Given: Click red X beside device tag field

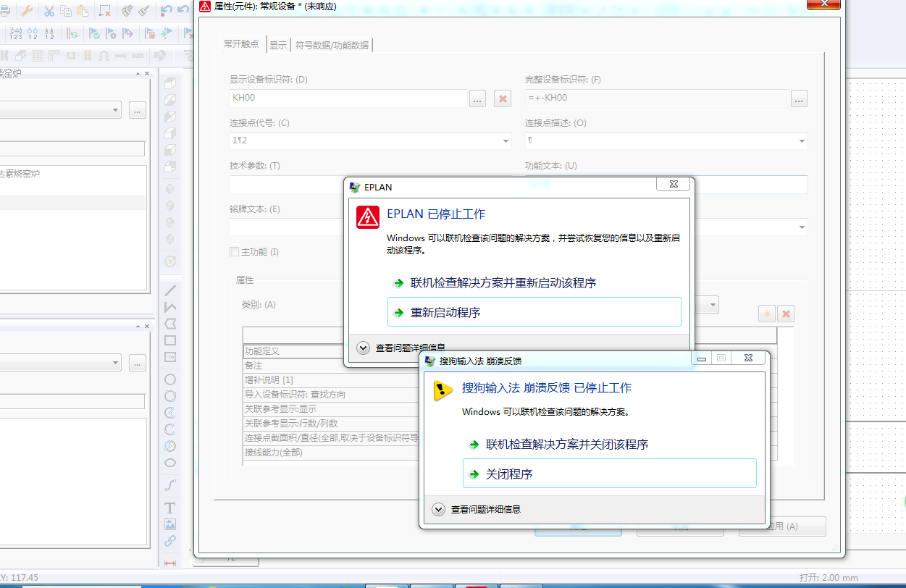Looking at the screenshot, I should (x=503, y=99).
